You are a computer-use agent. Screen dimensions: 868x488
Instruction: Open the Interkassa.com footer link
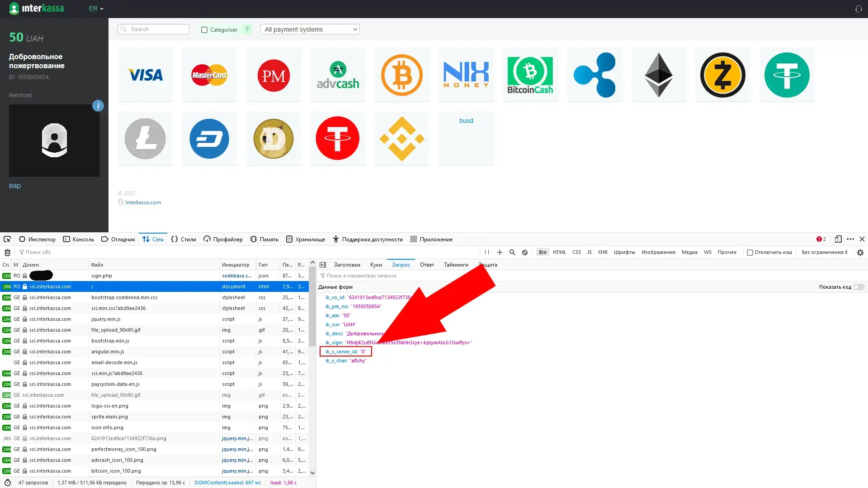point(143,202)
